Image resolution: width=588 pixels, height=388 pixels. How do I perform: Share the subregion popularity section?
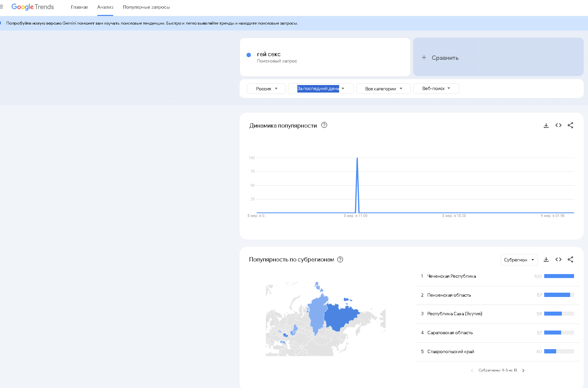click(x=570, y=260)
